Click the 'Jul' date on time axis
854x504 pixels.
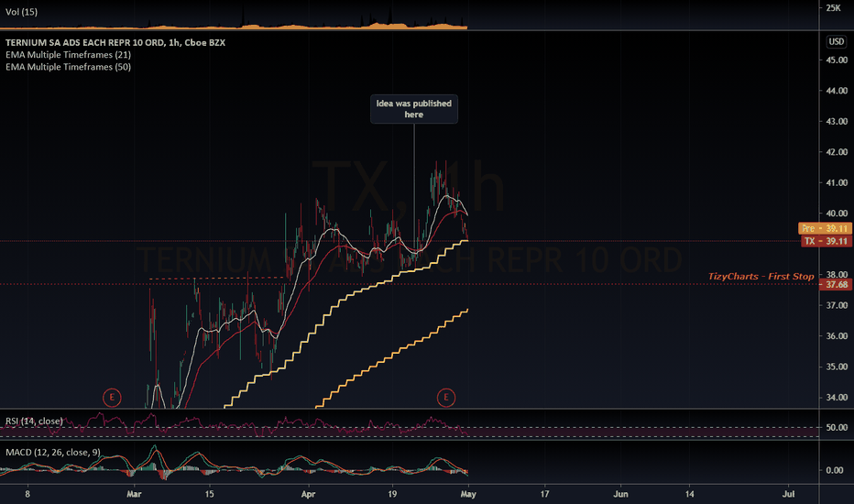pos(788,494)
